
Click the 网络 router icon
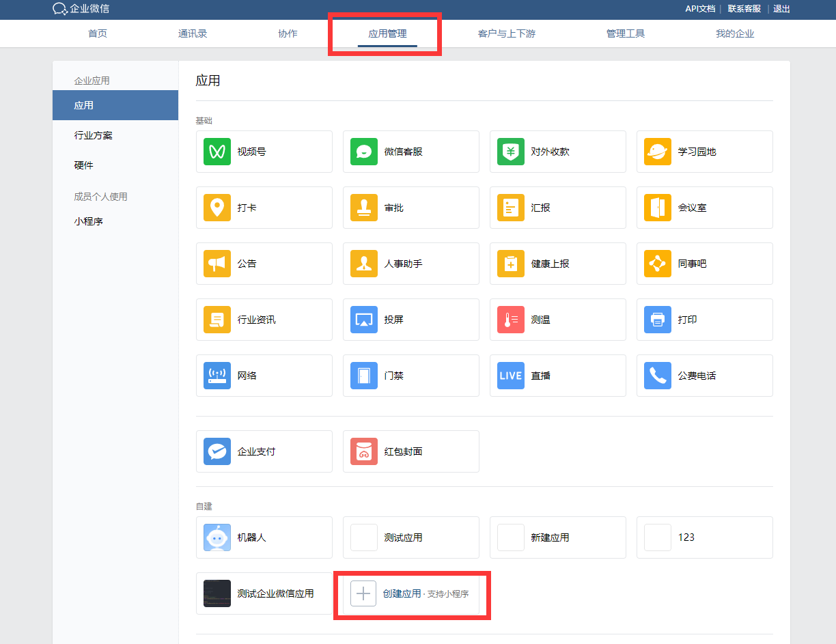[x=217, y=376]
